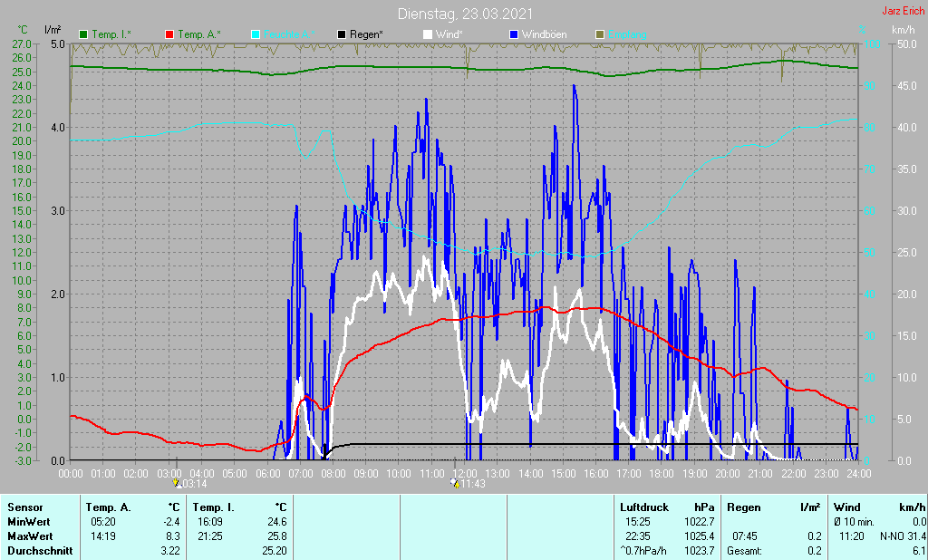The image size is (928, 560).
Task: Click the olive Empfang legend swatch
Action: tap(600, 35)
